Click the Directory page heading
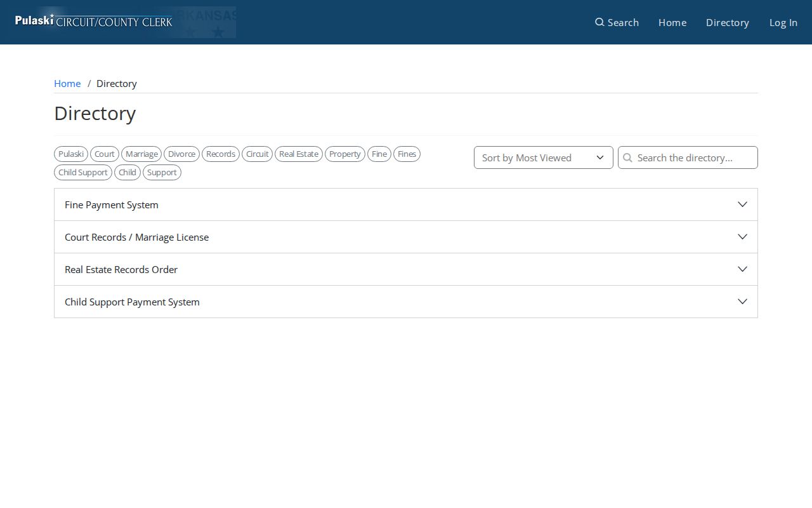The height and width of the screenshot is (508, 812). tap(95, 113)
